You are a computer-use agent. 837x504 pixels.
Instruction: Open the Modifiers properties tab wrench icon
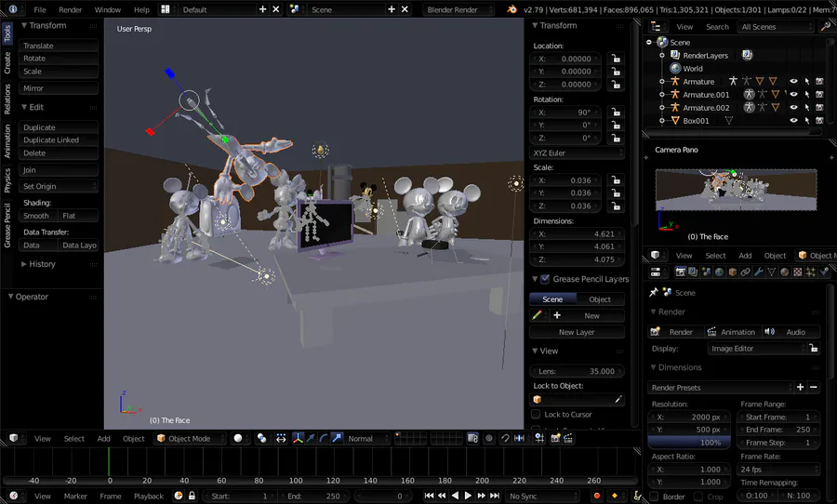(759, 272)
